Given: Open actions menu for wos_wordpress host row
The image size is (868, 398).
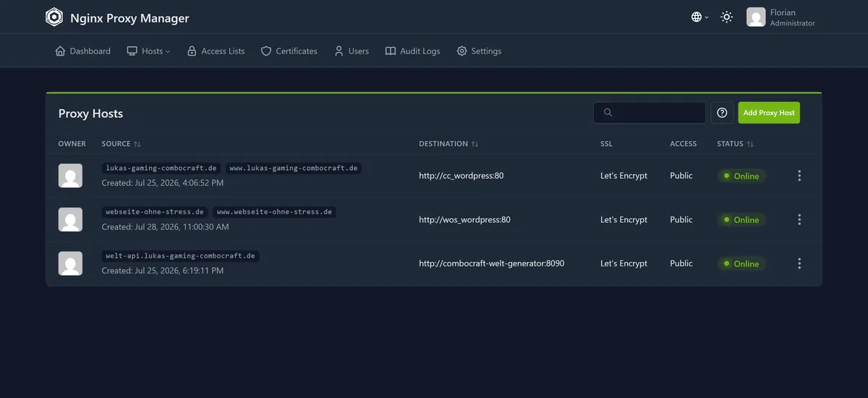Looking at the screenshot, I should (799, 220).
